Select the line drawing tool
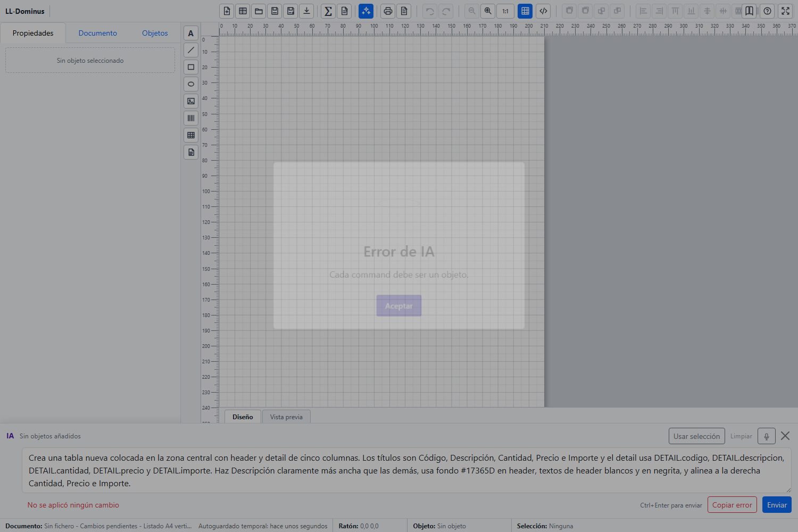798x532 pixels. [191, 50]
